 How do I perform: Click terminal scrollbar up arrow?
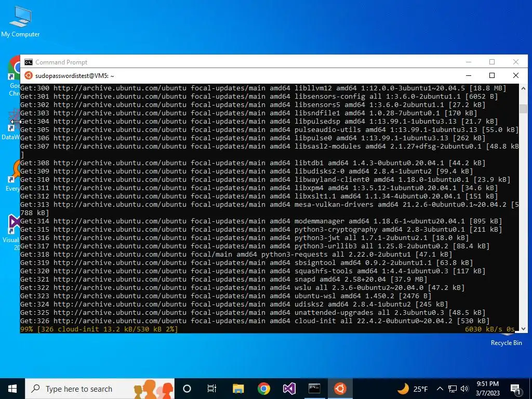click(x=523, y=88)
